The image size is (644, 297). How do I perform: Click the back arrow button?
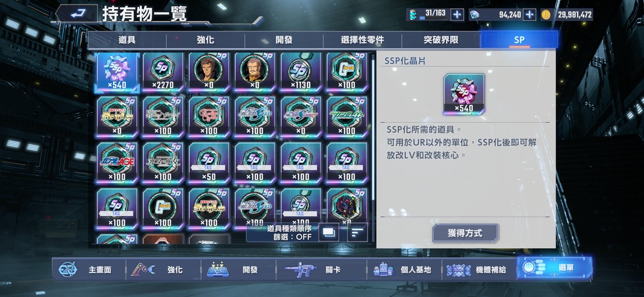[x=76, y=14]
